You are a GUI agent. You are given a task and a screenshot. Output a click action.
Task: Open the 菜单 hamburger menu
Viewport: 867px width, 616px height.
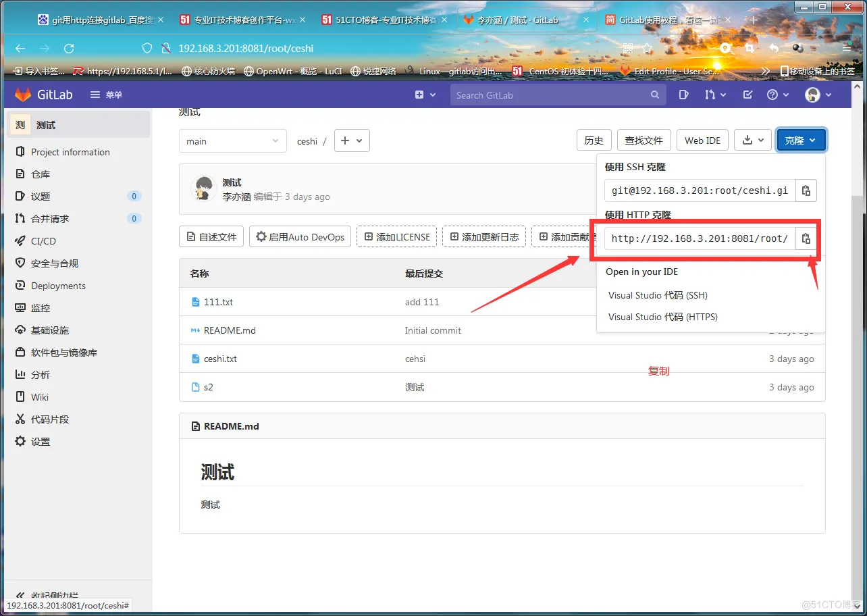pyautogui.click(x=106, y=95)
